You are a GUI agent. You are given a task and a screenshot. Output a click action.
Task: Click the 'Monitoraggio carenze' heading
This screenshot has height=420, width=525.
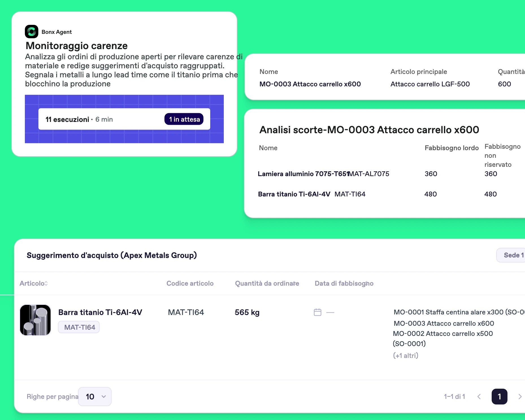(77, 46)
